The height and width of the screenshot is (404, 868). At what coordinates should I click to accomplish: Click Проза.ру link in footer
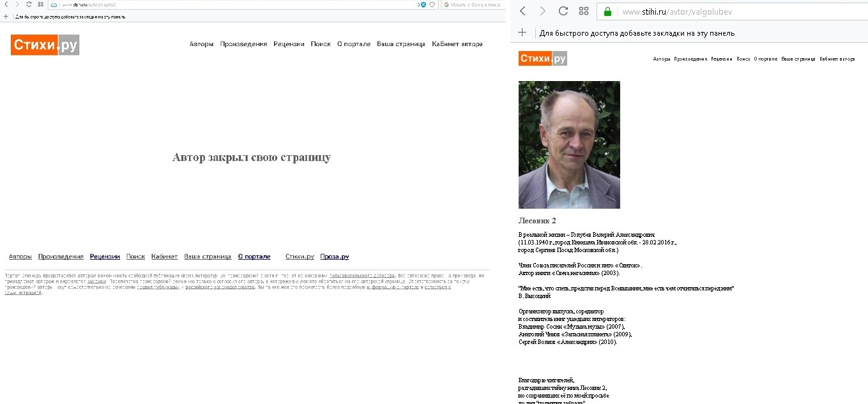pos(335,257)
